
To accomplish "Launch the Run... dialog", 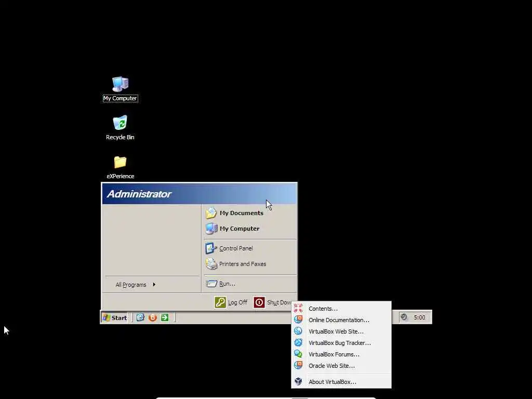I will (x=220, y=284).
